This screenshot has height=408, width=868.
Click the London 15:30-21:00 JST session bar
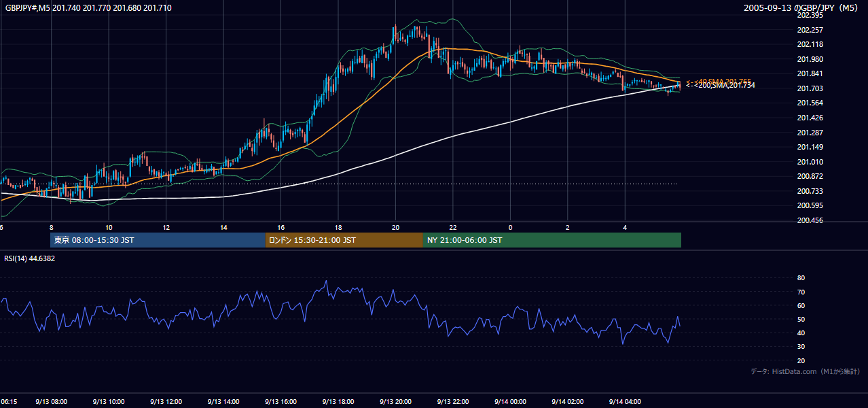click(x=344, y=240)
